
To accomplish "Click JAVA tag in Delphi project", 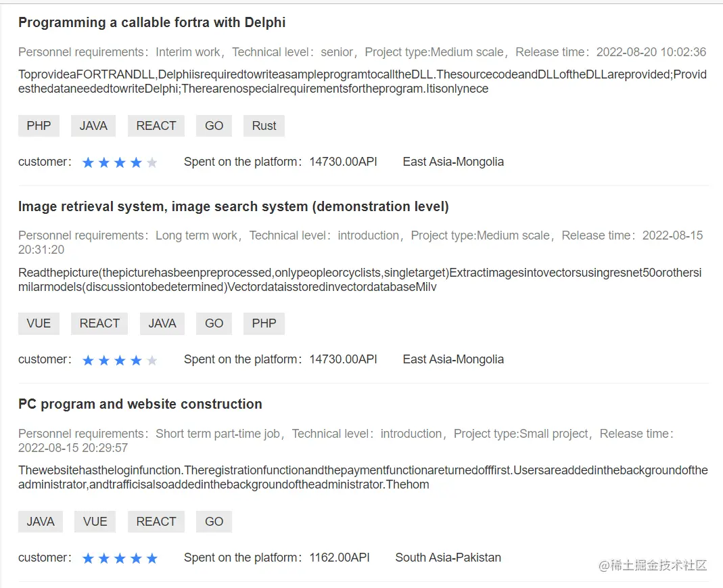I will [x=93, y=126].
